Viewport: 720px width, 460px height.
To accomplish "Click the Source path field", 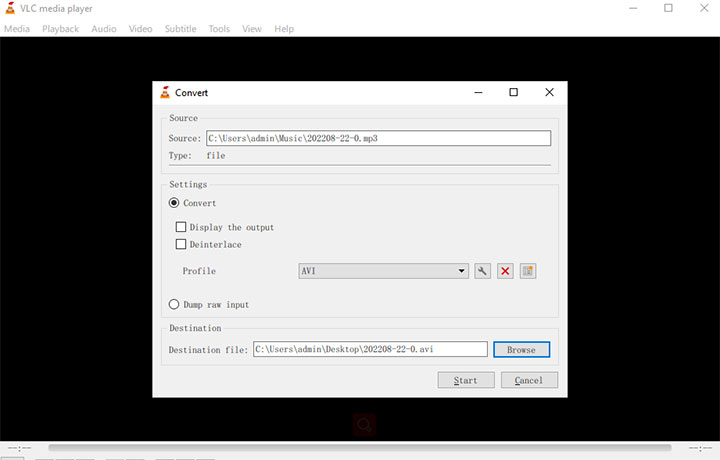I will [378, 138].
